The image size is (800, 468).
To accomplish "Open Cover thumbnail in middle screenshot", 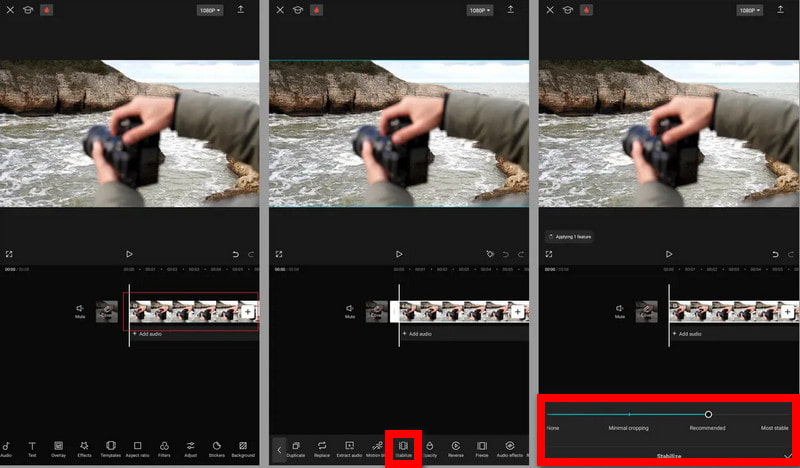I will [377, 311].
